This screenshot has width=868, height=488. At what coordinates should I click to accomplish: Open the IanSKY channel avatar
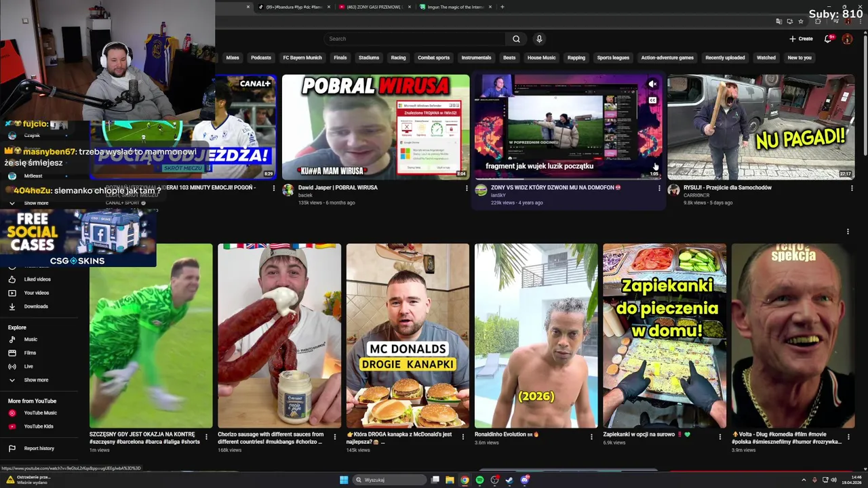tap(481, 190)
